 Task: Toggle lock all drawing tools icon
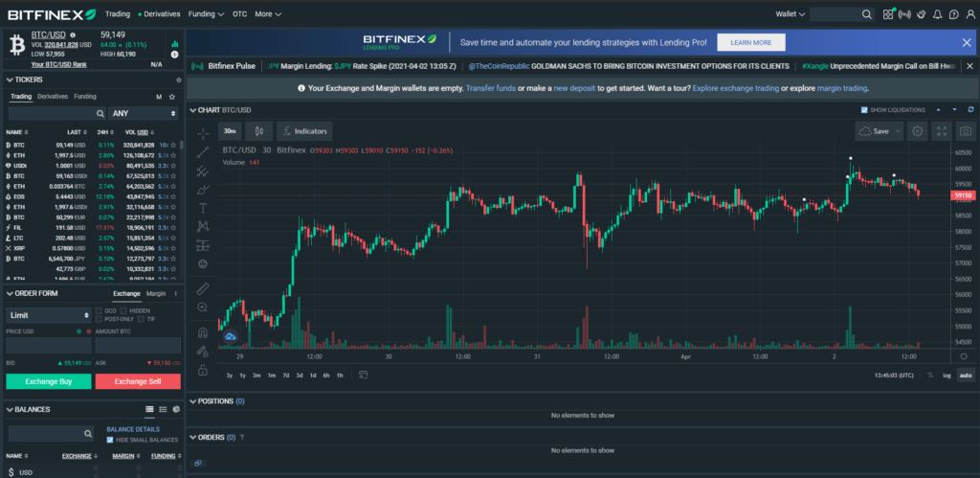[x=203, y=370]
